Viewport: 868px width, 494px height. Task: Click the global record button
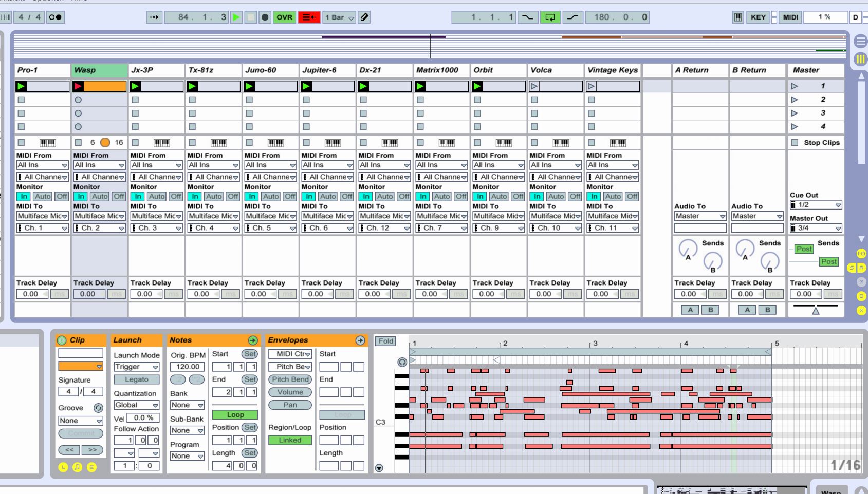point(265,17)
